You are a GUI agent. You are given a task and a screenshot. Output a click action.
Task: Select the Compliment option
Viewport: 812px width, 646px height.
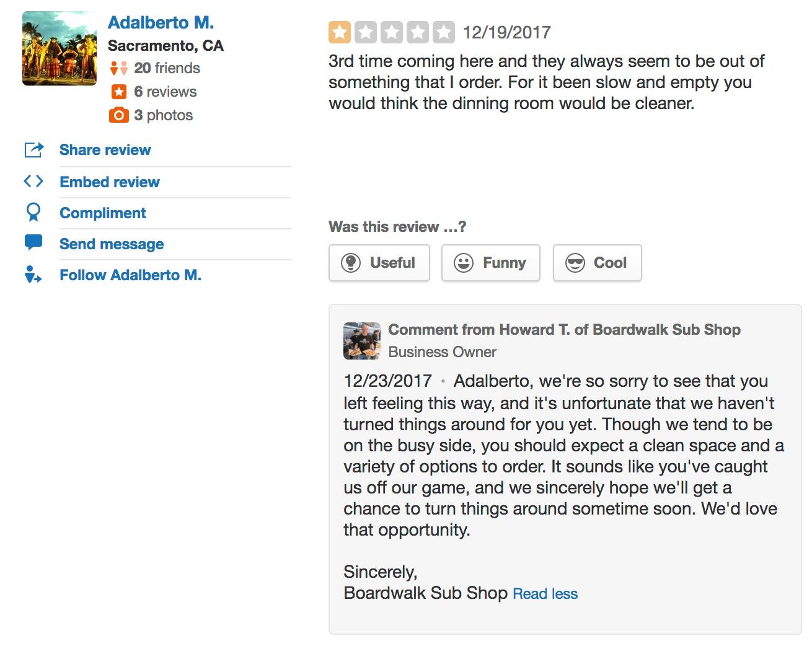pos(102,213)
